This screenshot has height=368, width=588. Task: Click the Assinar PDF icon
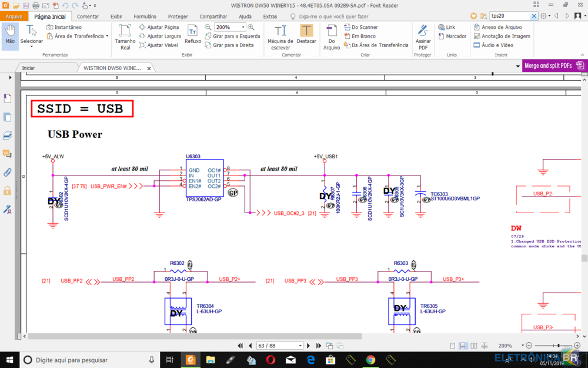[x=423, y=37]
